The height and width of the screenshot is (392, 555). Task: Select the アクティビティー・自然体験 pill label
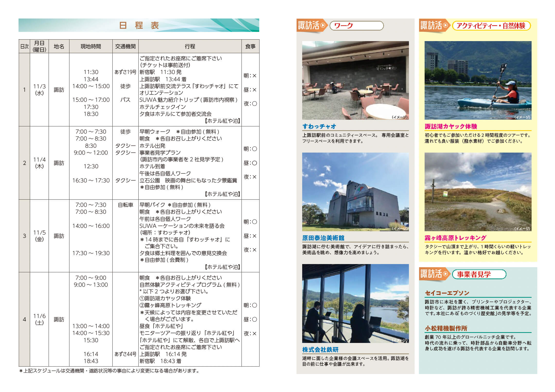tap(491, 26)
